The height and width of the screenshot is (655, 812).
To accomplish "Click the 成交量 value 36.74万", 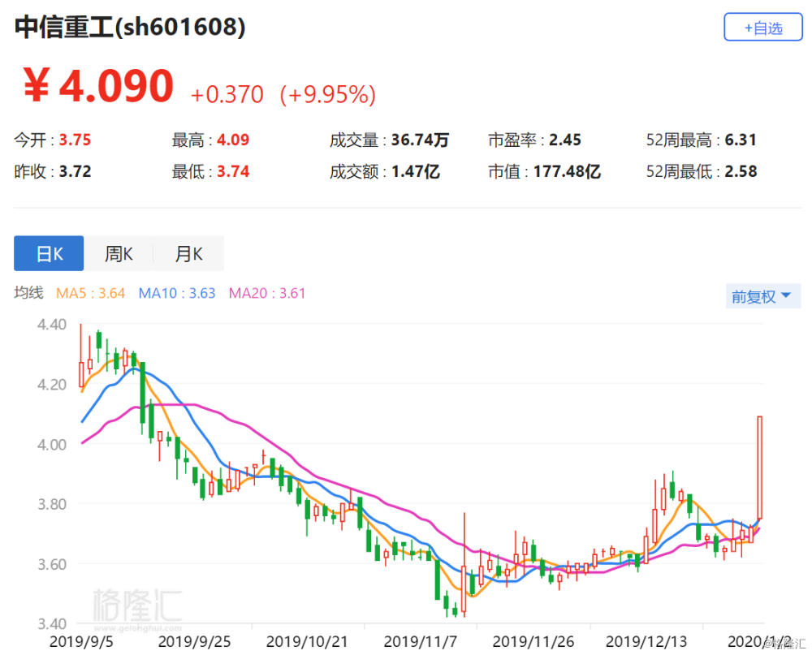I will (x=420, y=140).
